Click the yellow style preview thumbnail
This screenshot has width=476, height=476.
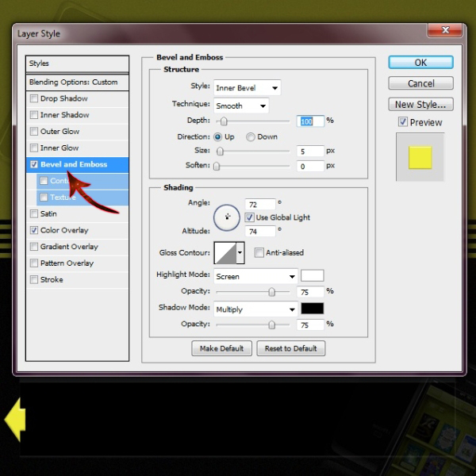pos(420,158)
